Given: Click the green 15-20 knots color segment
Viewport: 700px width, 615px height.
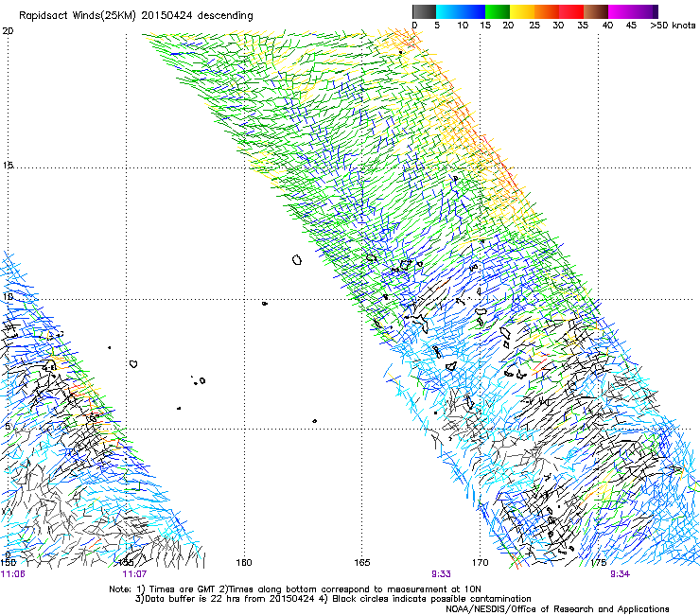Looking at the screenshot, I should pos(498,11).
